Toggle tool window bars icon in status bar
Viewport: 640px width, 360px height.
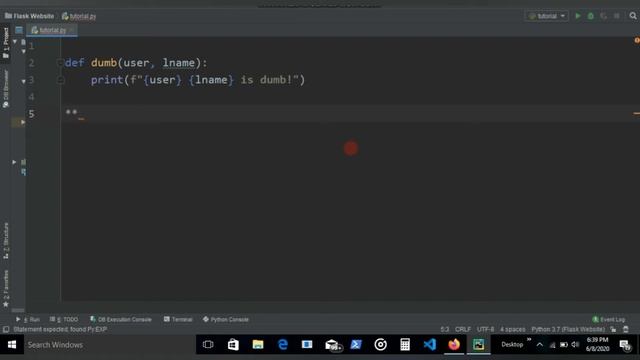point(6,329)
